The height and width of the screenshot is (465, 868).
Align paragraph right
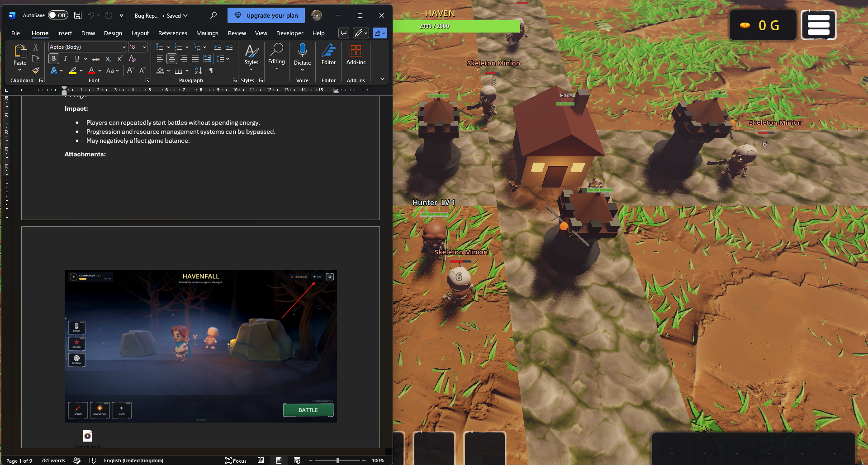184,59
